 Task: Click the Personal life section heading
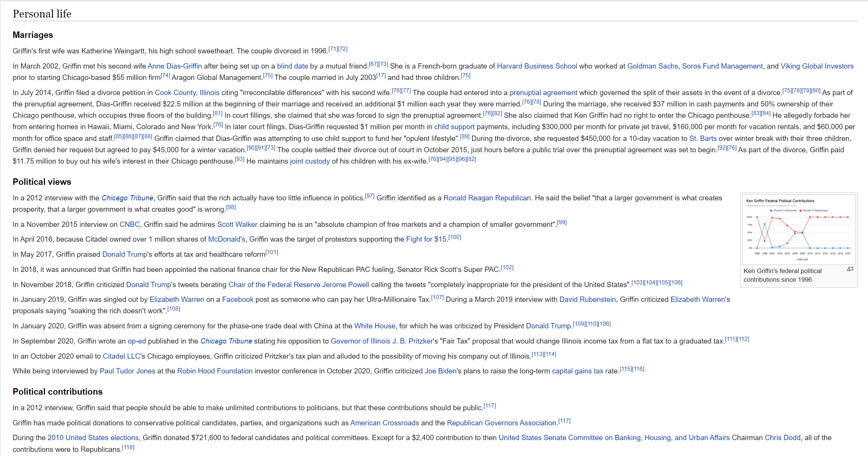(x=42, y=14)
